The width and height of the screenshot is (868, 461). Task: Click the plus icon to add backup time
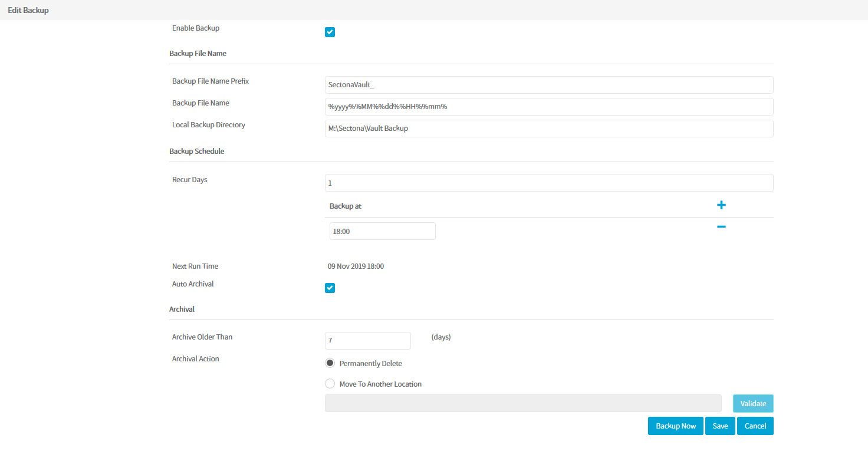tap(721, 205)
